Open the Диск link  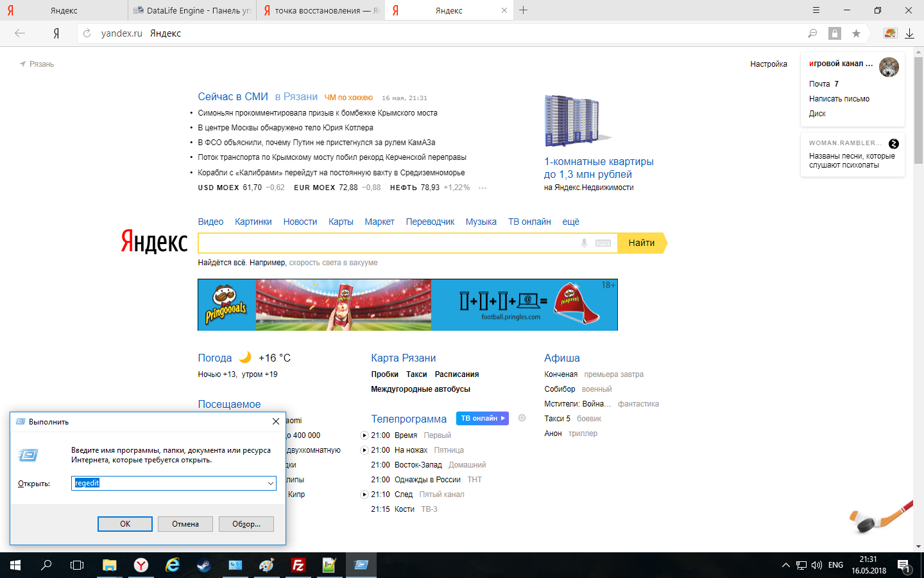point(817,114)
